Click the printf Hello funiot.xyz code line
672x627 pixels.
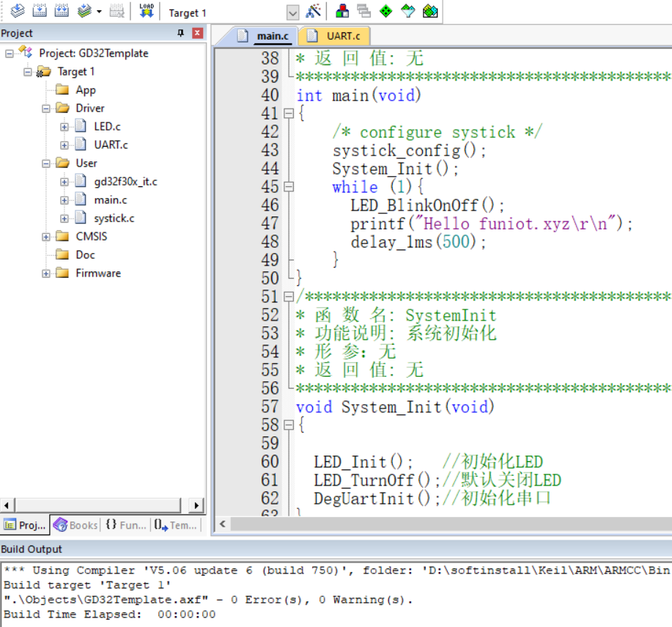(x=491, y=224)
